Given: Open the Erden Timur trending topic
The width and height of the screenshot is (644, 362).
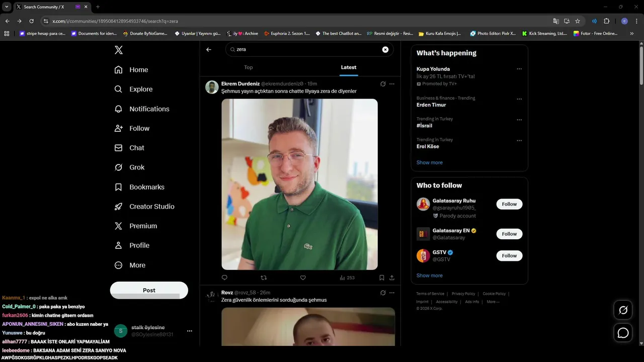Looking at the screenshot, I should coord(431,105).
